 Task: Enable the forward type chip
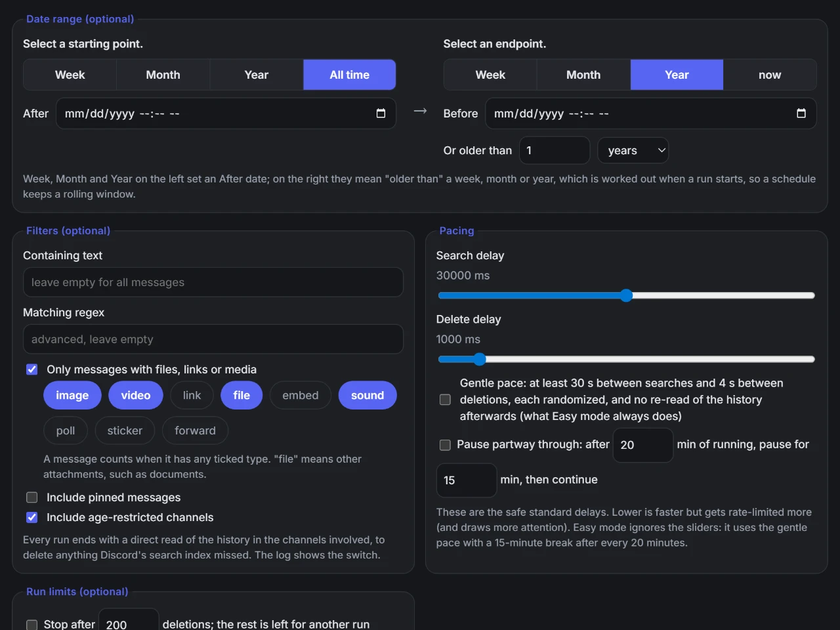point(195,430)
